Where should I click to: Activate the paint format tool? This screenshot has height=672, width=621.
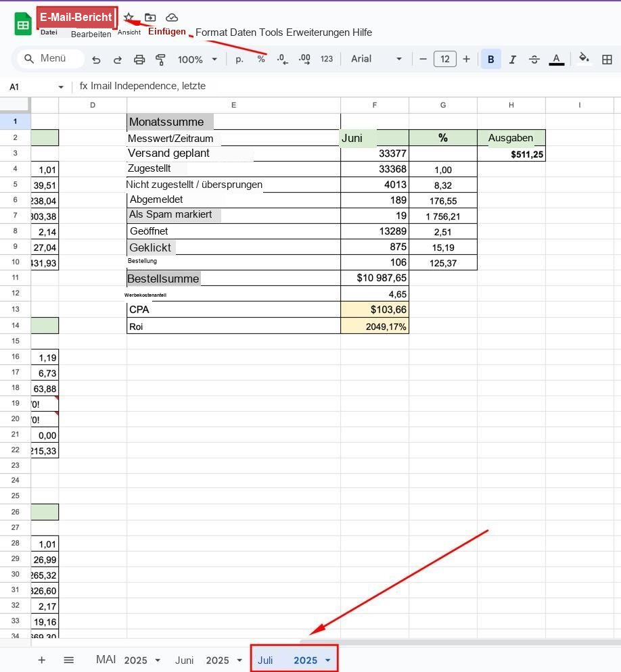pyautogui.click(x=161, y=59)
